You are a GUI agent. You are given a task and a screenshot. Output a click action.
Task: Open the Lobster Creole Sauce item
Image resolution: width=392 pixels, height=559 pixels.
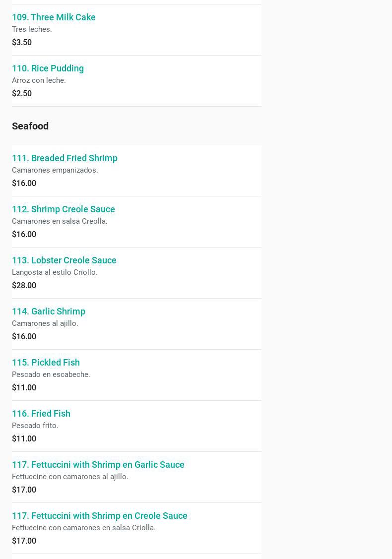click(x=64, y=260)
